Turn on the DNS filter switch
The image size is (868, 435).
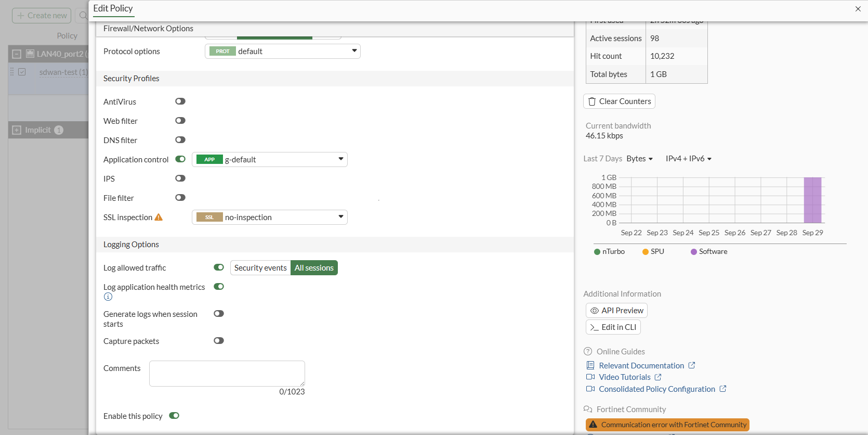180,140
